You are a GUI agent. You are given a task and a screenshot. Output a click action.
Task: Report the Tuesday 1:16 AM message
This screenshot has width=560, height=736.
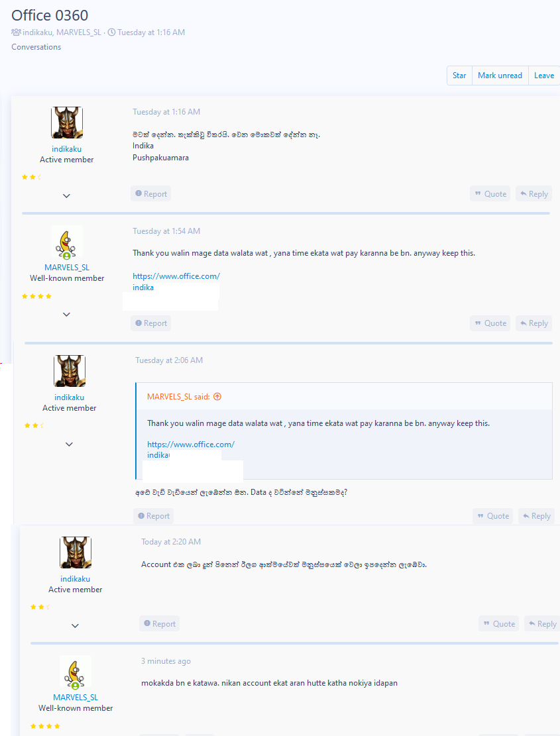click(x=150, y=194)
